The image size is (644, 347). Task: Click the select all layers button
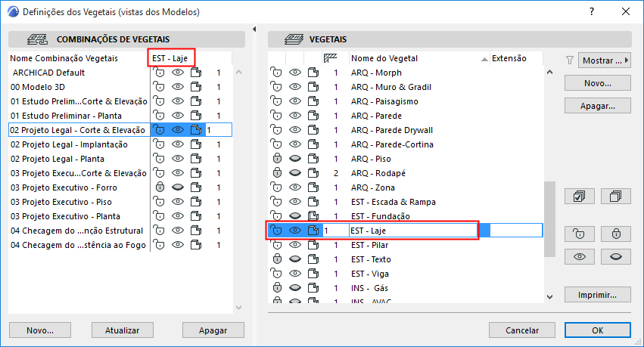pos(579,197)
